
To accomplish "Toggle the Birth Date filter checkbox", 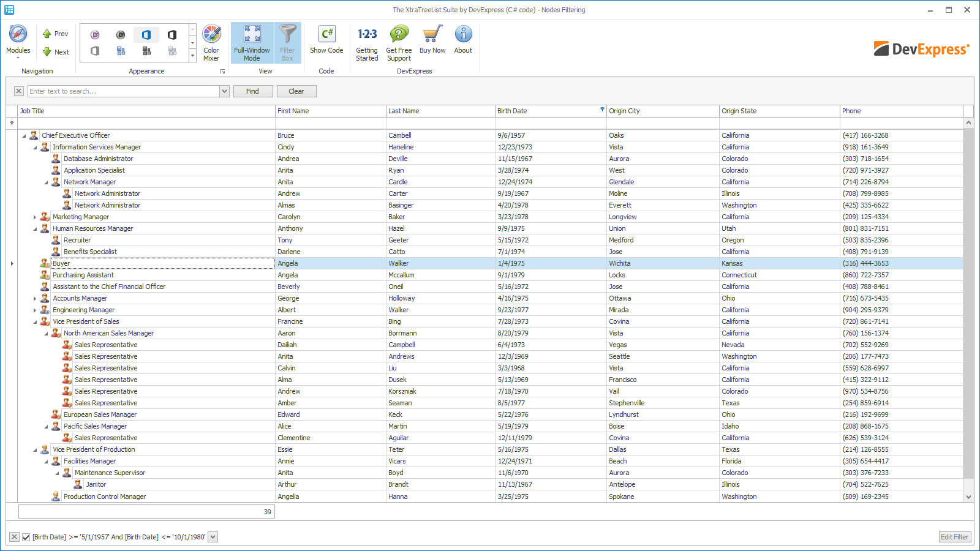I will coord(26,537).
